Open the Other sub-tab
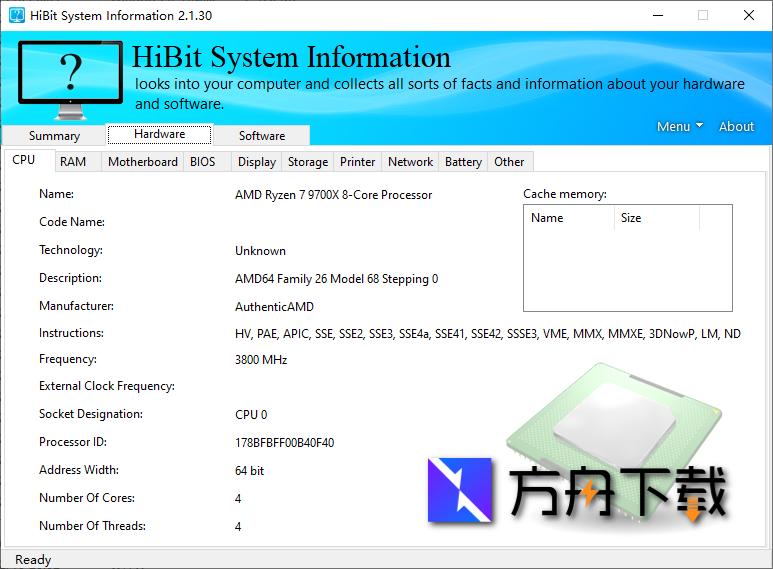The image size is (773, 569). [509, 162]
